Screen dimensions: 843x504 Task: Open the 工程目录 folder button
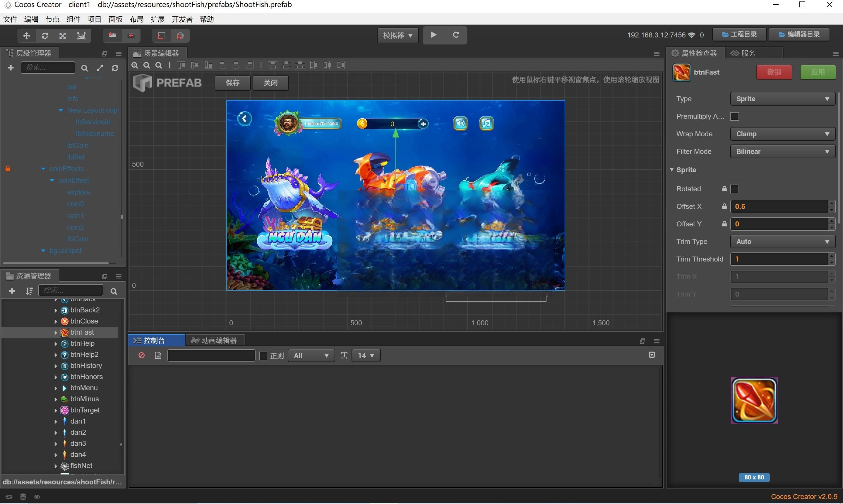[x=739, y=34]
